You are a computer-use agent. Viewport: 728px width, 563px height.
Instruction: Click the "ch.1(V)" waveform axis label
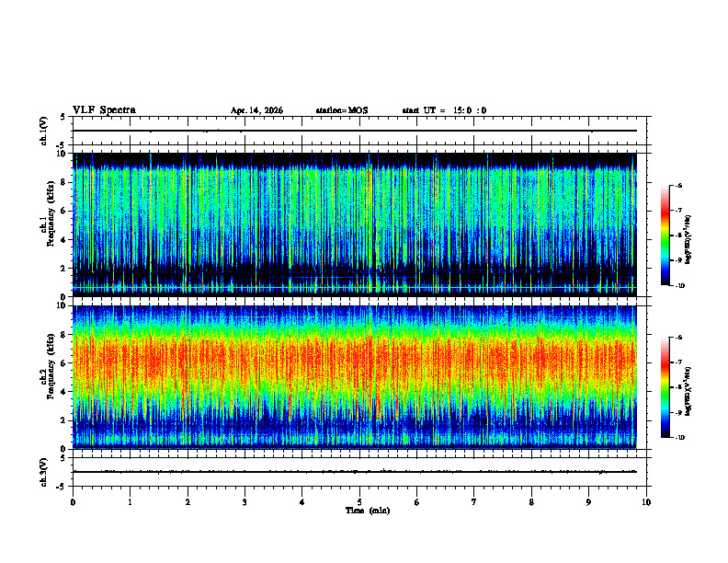click(x=44, y=131)
